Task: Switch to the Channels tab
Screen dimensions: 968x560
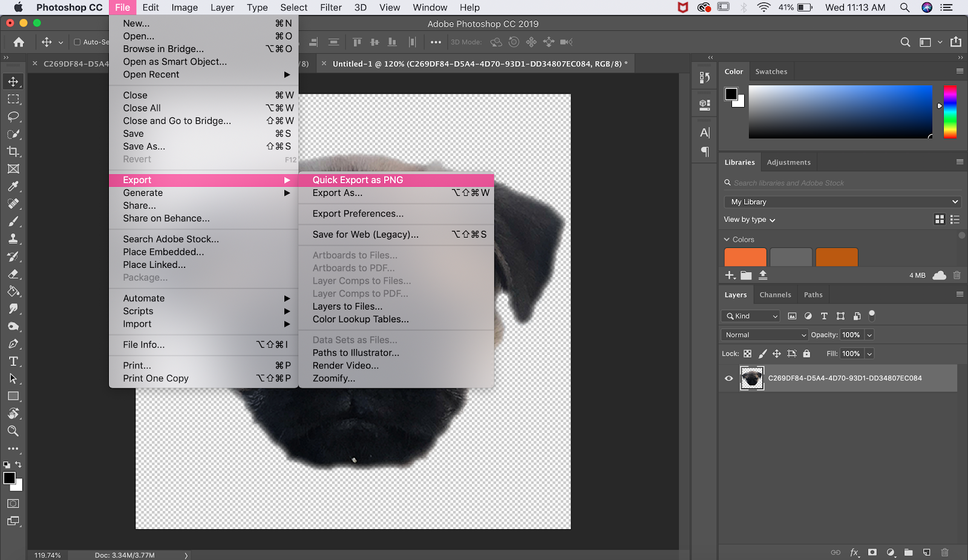Action: [775, 295]
